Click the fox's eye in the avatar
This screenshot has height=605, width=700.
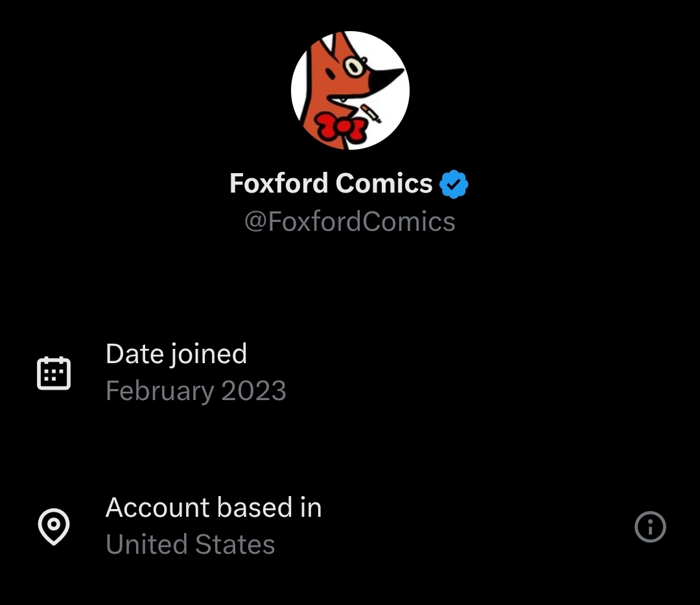pos(353,66)
